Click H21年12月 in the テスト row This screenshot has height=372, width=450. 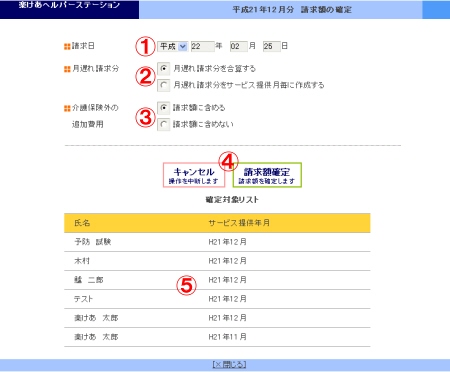227,299
